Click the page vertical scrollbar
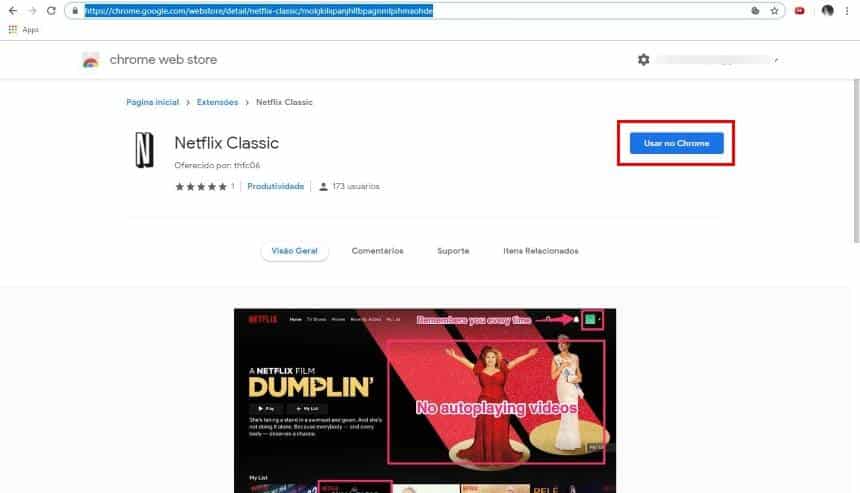This screenshot has height=493, width=860. [856, 161]
